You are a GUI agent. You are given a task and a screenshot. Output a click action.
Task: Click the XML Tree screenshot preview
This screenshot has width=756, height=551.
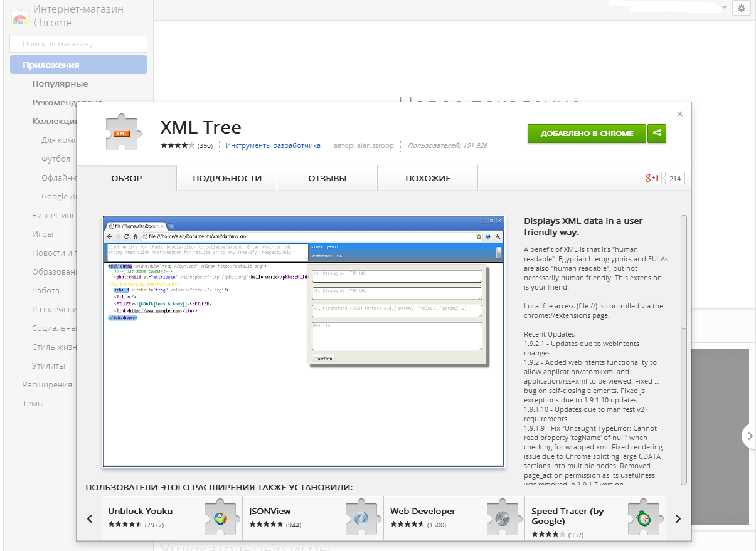(x=304, y=342)
